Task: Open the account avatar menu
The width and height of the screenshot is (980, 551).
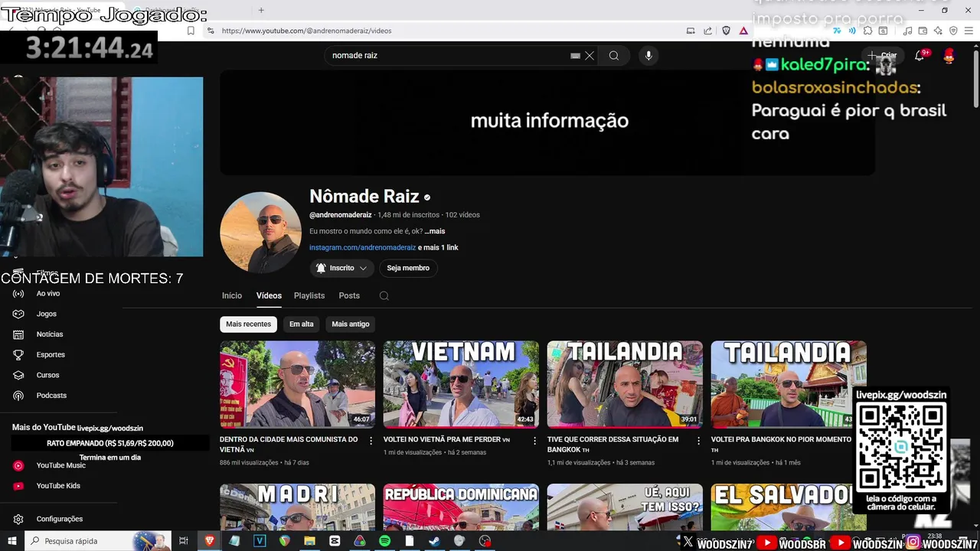Action: coord(949,55)
